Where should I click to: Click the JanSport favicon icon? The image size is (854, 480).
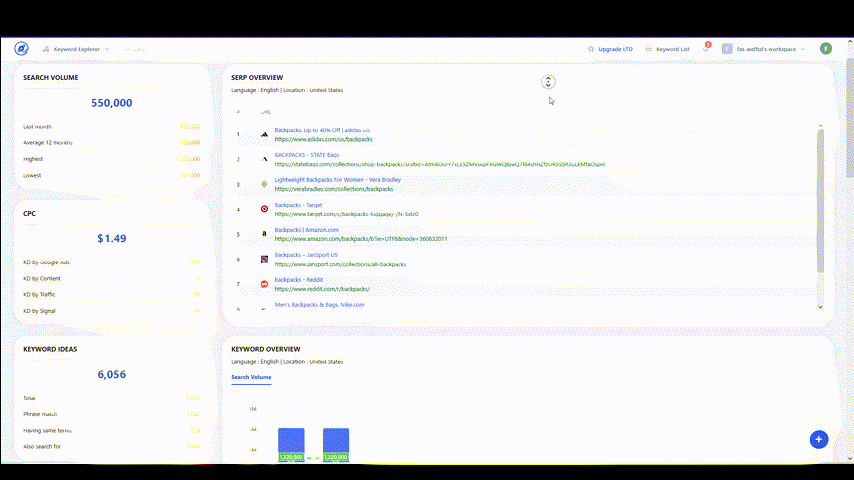point(264,259)
